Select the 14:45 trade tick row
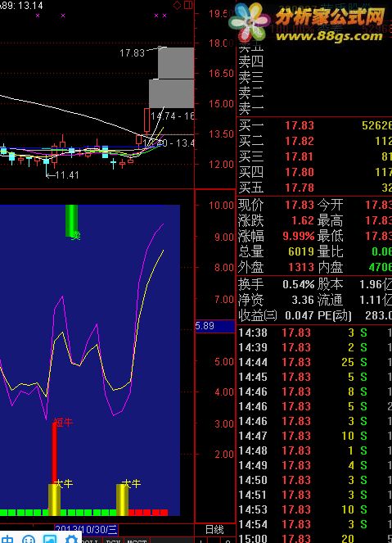The image size is (392, 543). 314,377
